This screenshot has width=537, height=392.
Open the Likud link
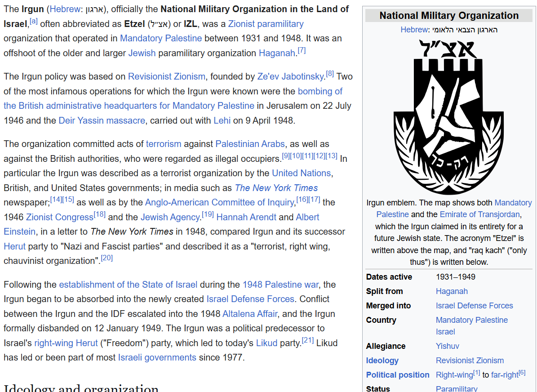267,343
